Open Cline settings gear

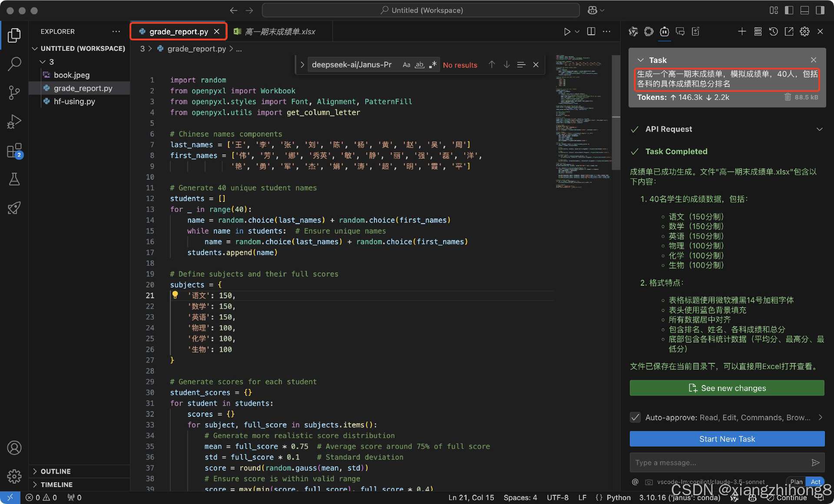(804, 31)
